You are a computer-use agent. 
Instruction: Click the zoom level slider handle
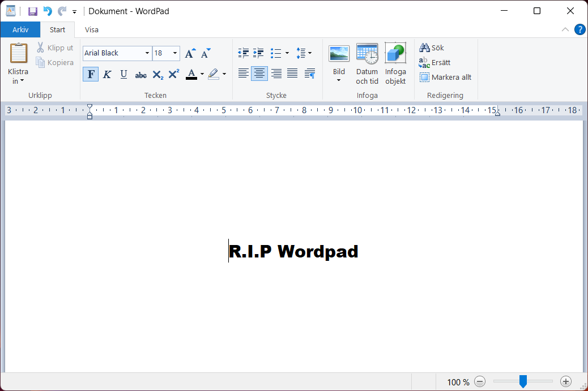pyautogui.click(x=522, y=381)
